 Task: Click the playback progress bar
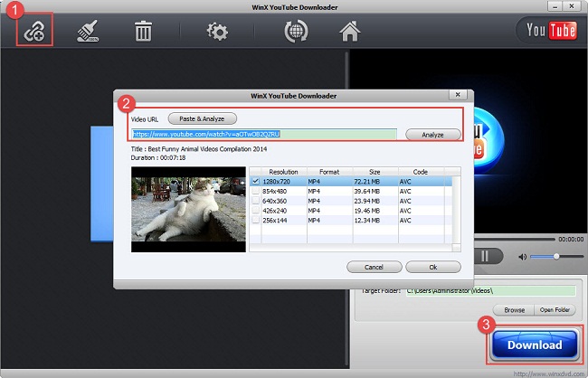point(514,239)
